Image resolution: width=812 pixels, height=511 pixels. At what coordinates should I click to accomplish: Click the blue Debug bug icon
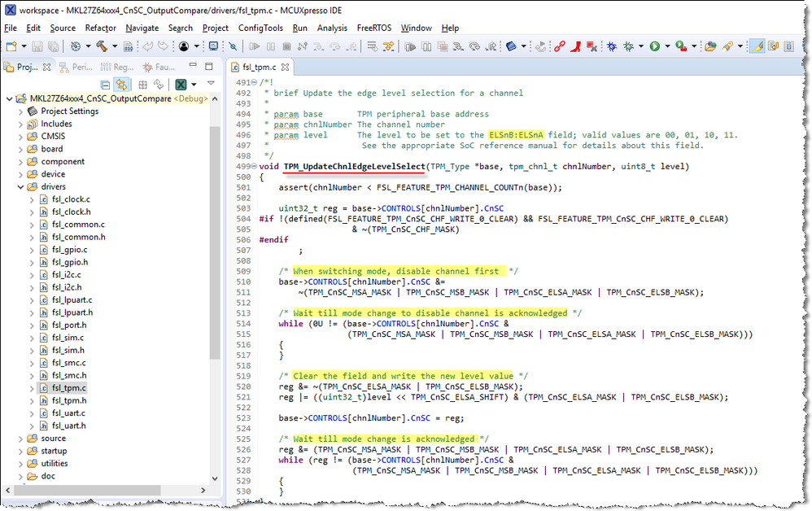(x=611, y=46)
